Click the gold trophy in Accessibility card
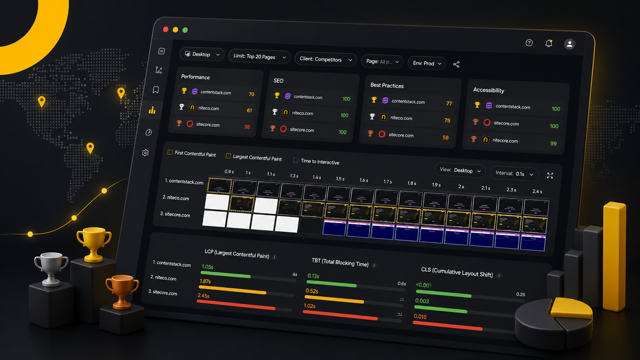The image size is (640, 360). pyautogui.click(x=477, y=105)
